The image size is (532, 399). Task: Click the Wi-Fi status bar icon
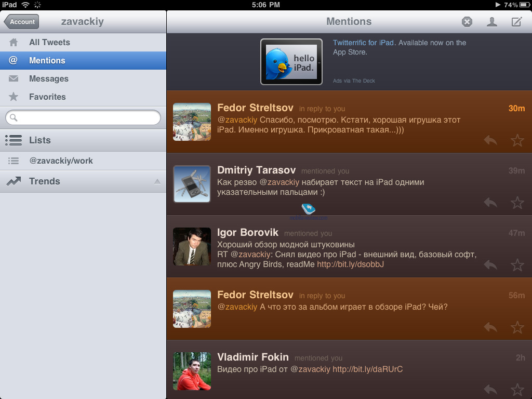(x=25, y=5)
